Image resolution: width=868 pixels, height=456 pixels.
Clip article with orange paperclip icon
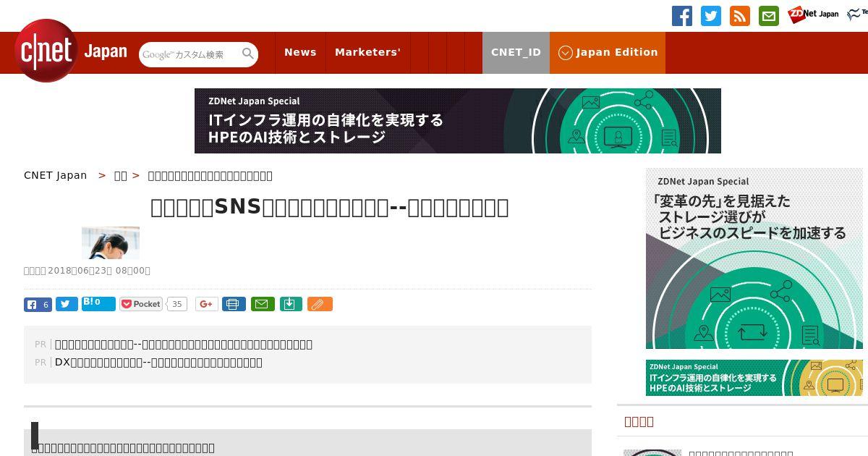coord(320,304)
